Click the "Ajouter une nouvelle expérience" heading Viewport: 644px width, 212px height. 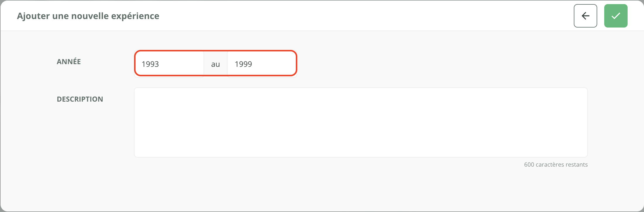coord(88,16)
